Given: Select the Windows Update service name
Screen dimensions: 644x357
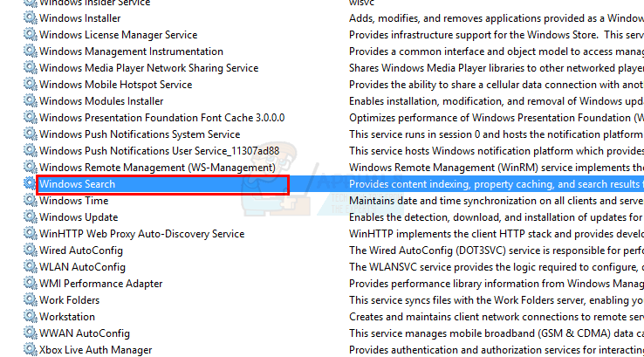Looking at the screenshot, I should click(79, 217).
